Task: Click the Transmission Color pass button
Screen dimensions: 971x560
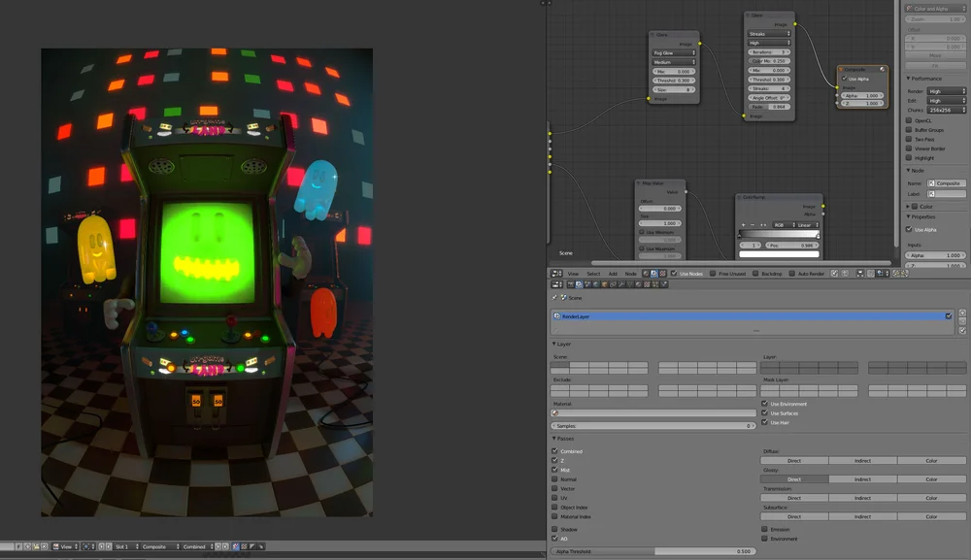Action: coord(931,498)
